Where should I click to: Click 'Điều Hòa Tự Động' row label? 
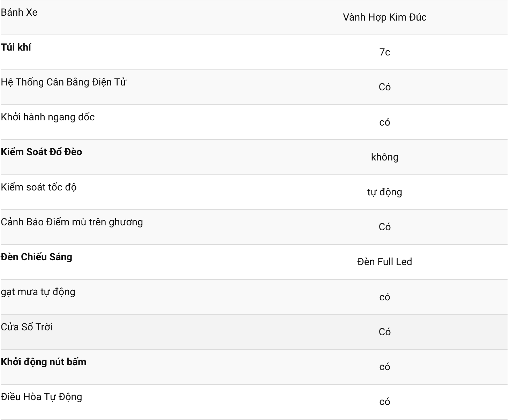click(42, 397)
